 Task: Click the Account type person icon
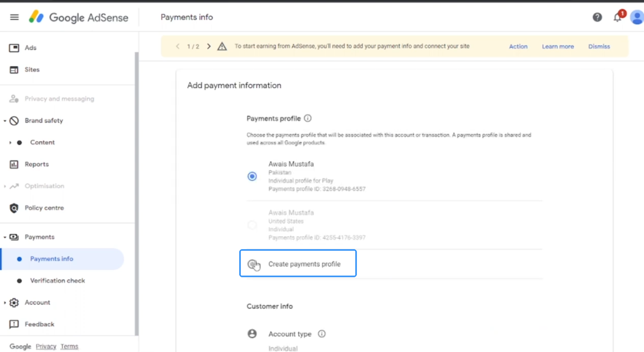point(252,334)
